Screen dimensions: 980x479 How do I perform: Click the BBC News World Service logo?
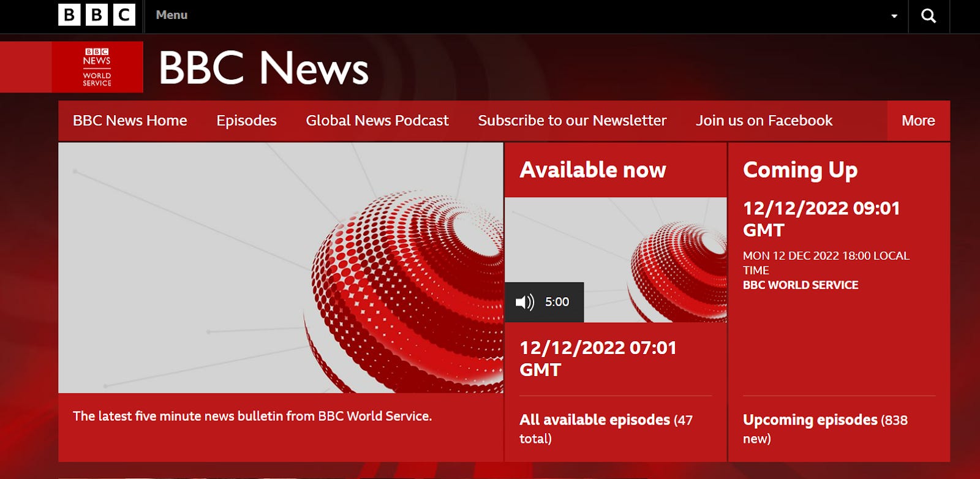point(97,67)
